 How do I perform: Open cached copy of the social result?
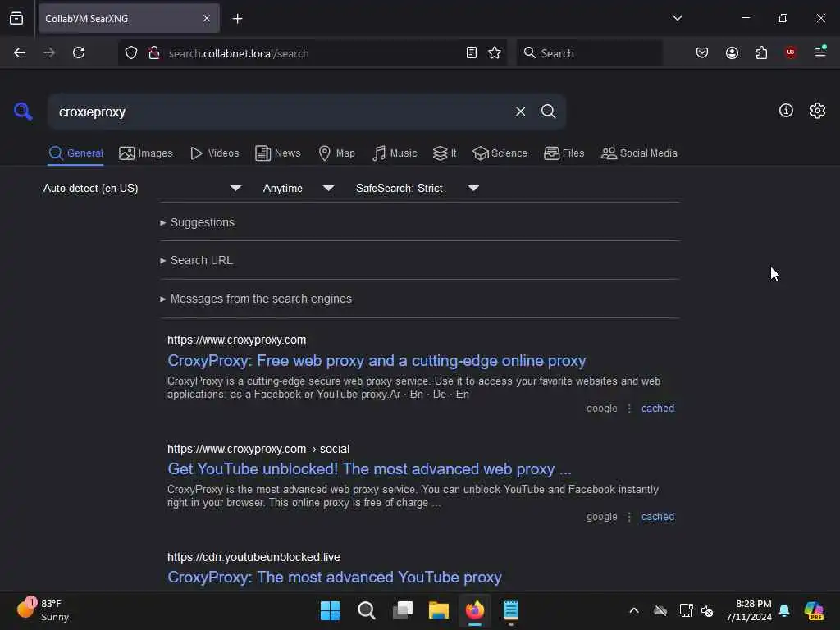tap(657, 517)
